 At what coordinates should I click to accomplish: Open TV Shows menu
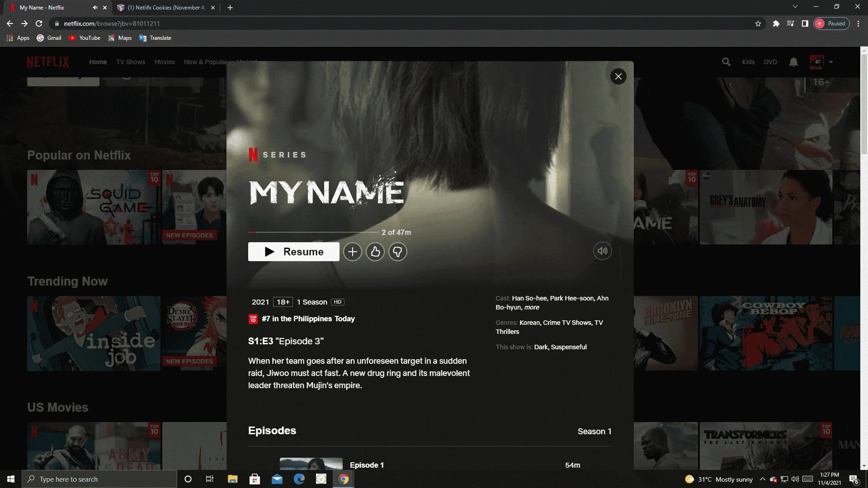click(x=131, y=62)
